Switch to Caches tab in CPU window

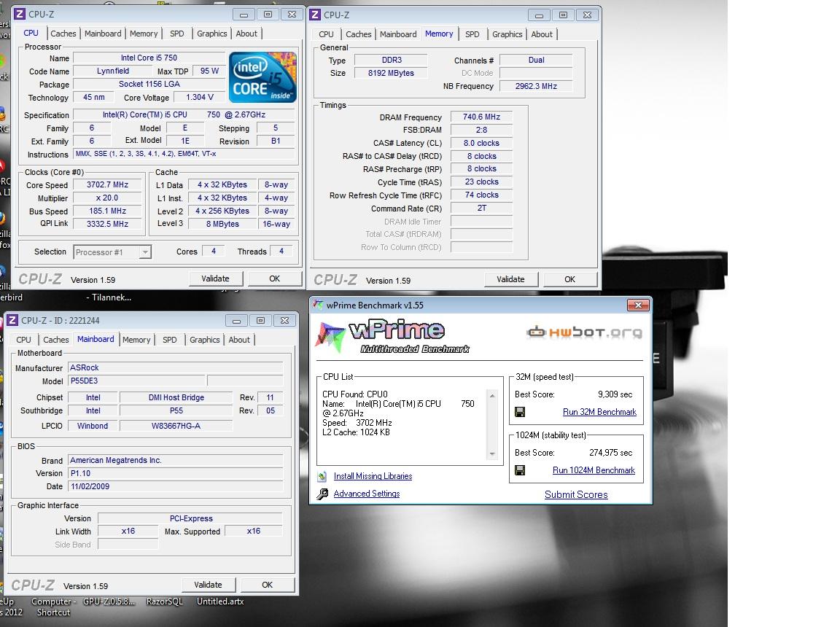[x=63, y=34]
